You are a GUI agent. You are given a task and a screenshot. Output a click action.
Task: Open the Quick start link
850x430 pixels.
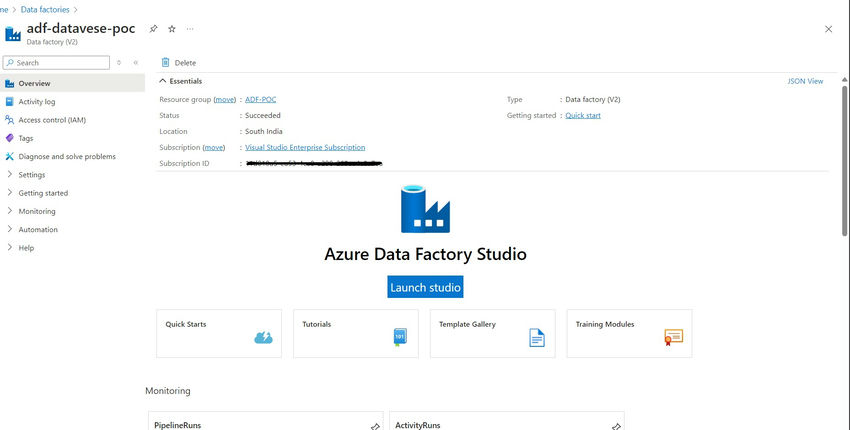[583, 115]
